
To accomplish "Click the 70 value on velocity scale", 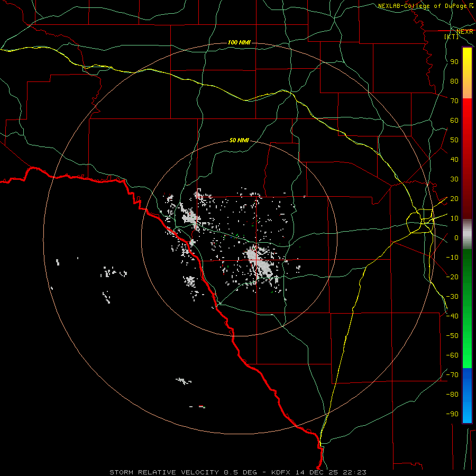I will 454,101.
